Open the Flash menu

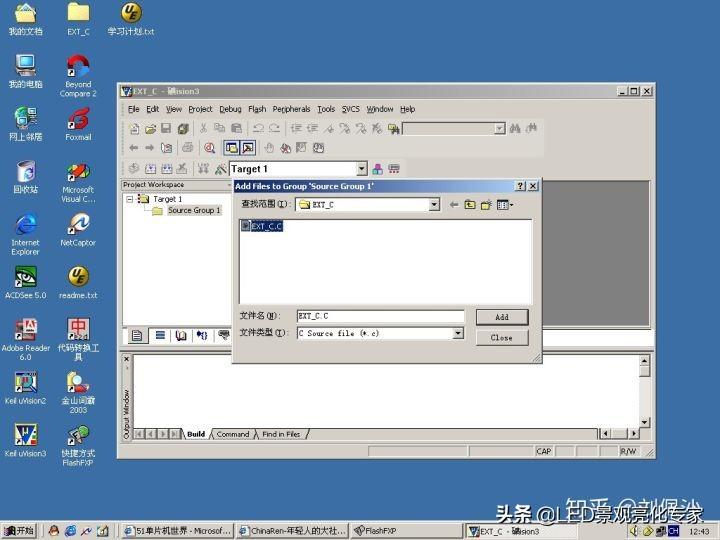click(x=257, y=109)
